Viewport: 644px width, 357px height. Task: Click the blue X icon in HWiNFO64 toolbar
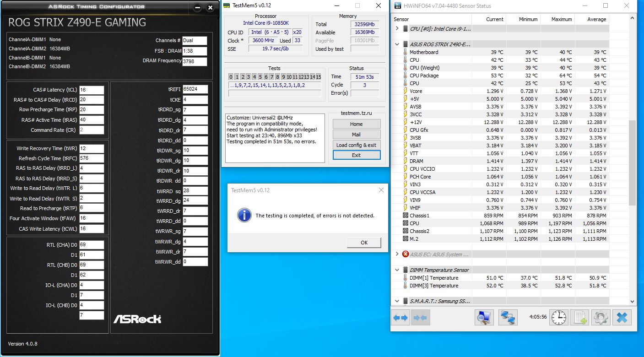pyautogui.click(x=622, y=317)
